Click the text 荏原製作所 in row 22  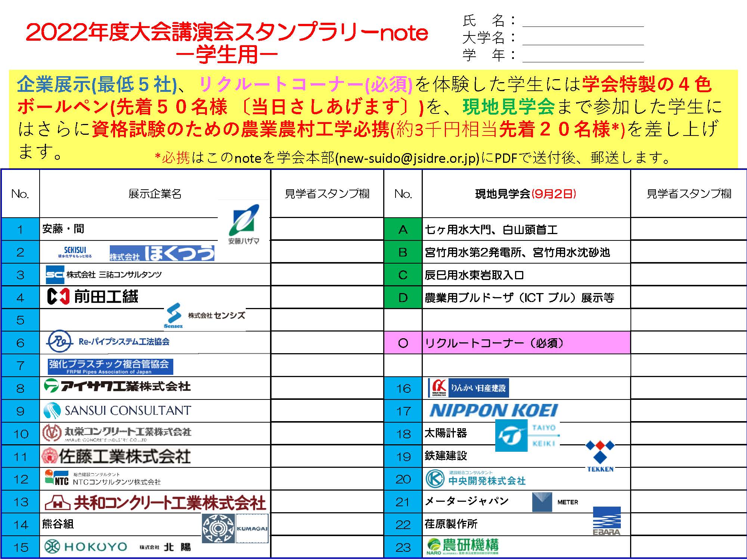[451, 524]
